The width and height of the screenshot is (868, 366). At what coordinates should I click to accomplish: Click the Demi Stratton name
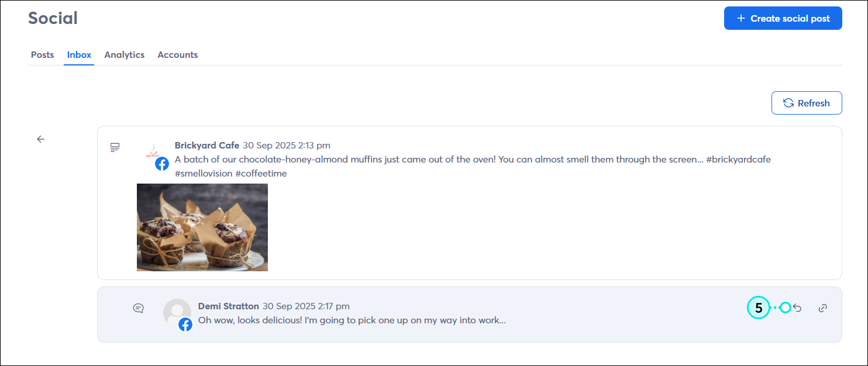[228, 306]
